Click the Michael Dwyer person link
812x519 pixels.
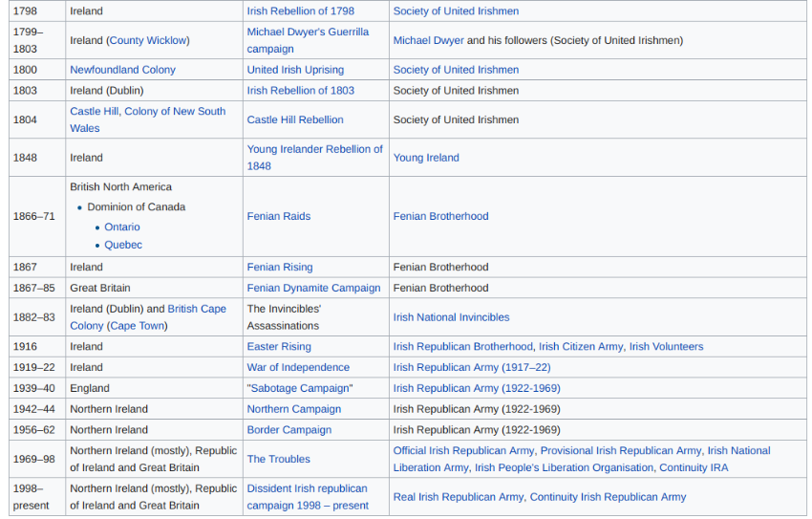428,40
